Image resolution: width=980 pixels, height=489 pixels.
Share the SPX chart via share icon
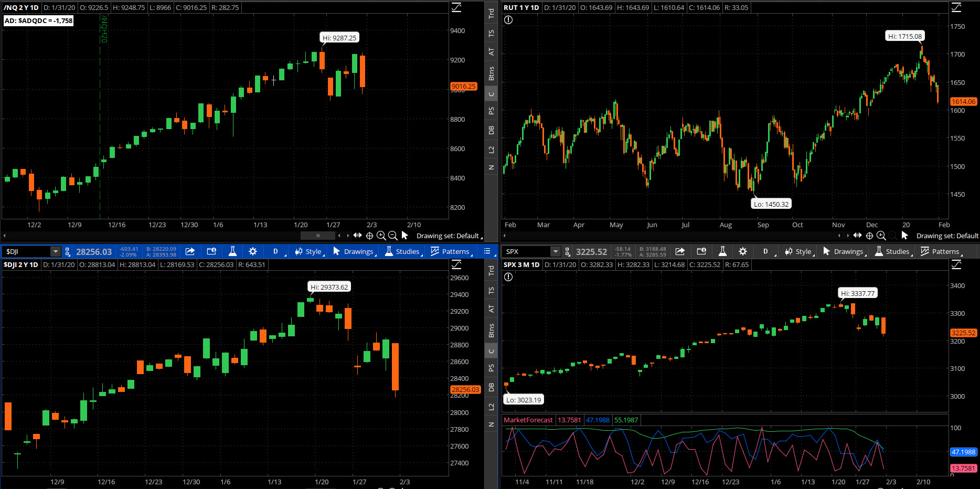point(680,251)
